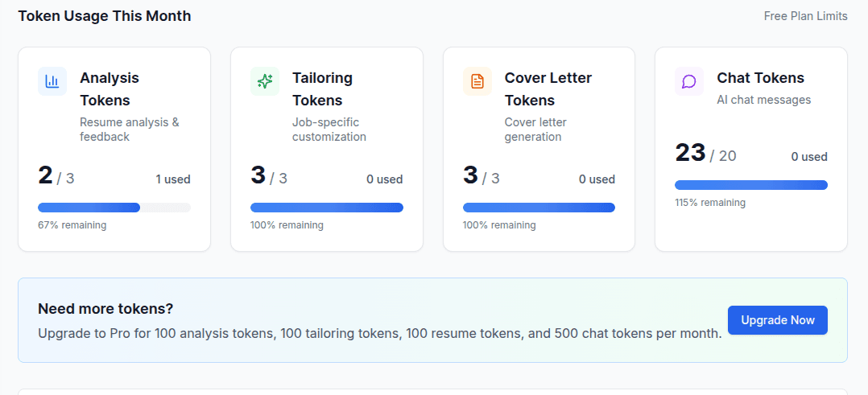Image resolution: width=868 pixels, height=395 pixels.
Task: Click the '3 / 3' tailoring token count
Action: click(x=269, y=176)
